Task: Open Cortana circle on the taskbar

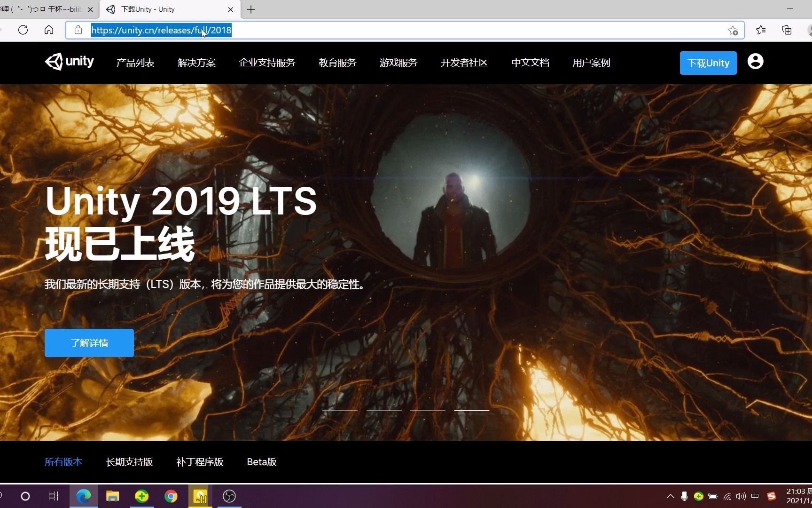Action: [25, 496]
